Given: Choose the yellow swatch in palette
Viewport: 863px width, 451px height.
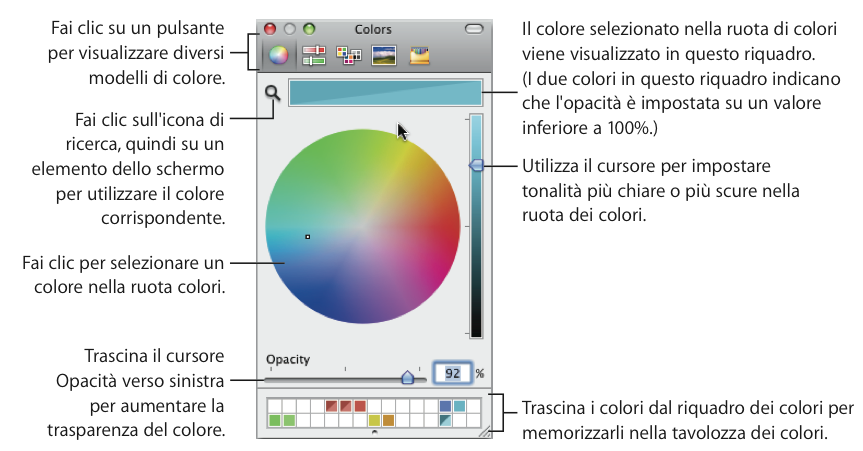Looking at the screenshot, I should (x=375, y=421).
